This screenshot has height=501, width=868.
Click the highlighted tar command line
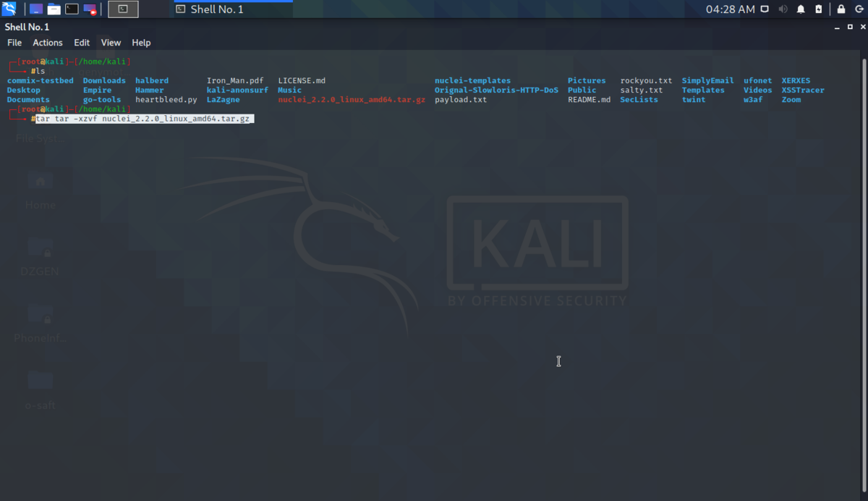(x=145, y=119)
